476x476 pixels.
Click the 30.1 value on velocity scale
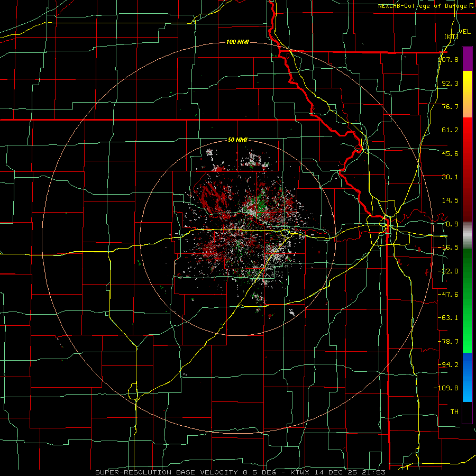coord(450,177)
